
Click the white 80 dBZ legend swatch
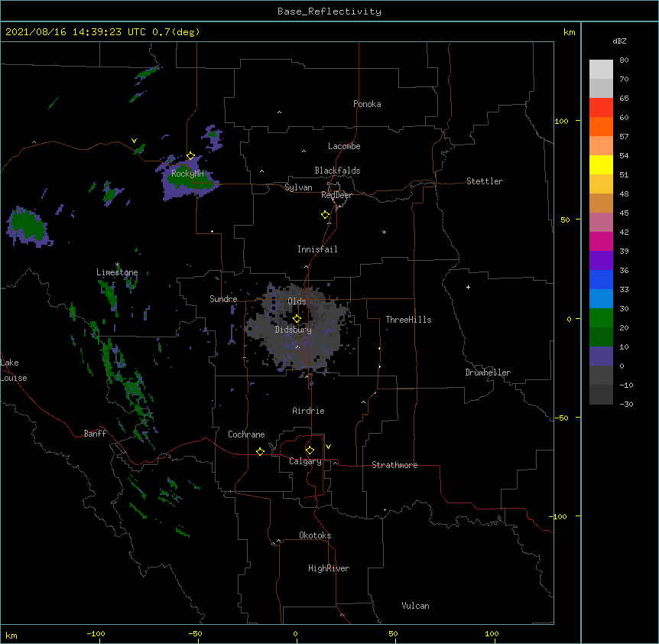pyautogui.click(x=601, y=69)
